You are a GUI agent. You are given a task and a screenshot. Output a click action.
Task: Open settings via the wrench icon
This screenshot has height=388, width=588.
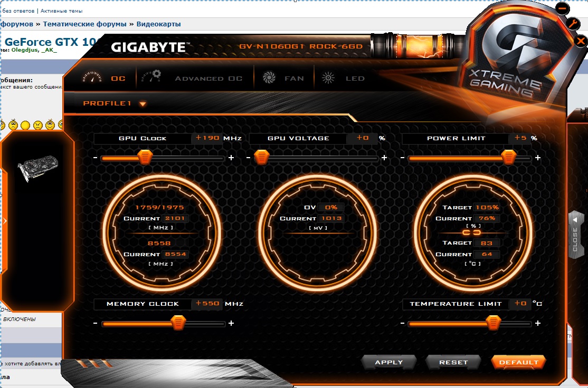click(573, 24)
